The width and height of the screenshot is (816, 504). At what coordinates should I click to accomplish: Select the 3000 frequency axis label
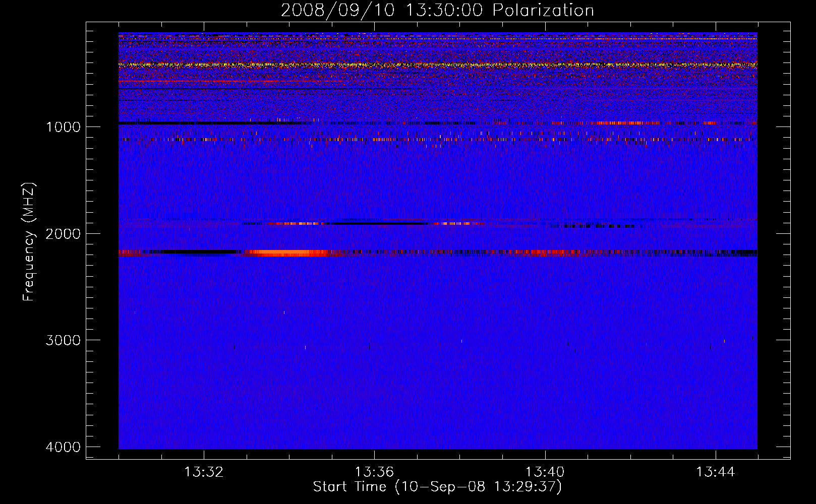tap(63, 340)
